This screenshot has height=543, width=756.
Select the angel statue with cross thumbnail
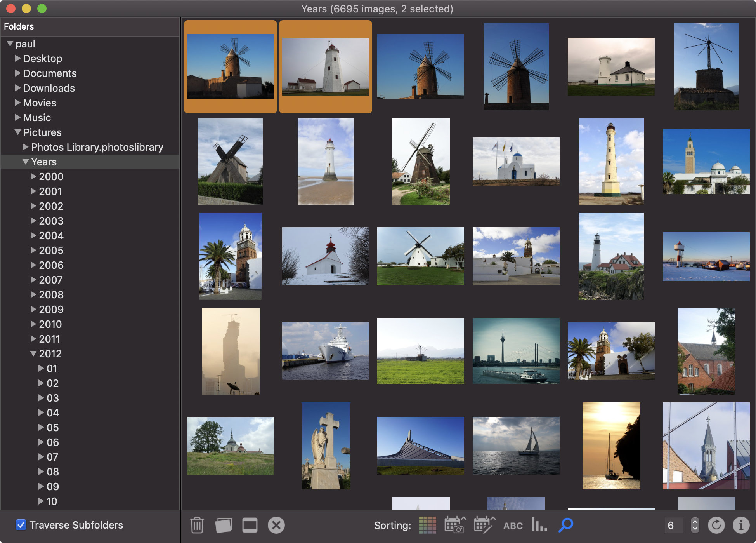tap(326, 446)
